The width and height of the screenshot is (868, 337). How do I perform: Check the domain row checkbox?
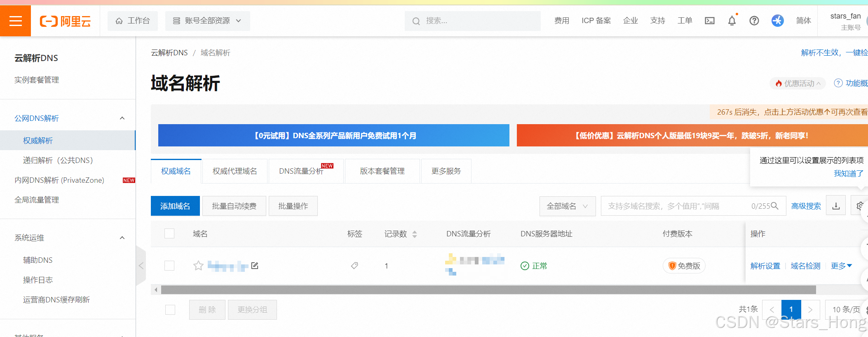(x=169, y=266)
